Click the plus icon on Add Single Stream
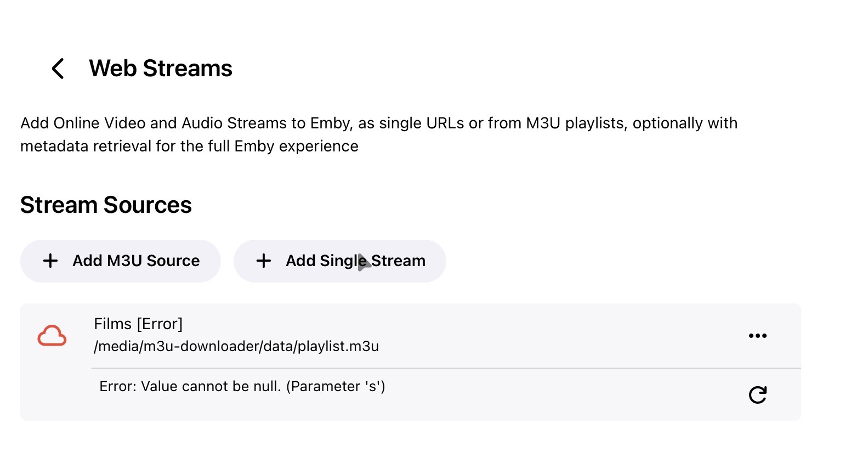Screen dimensions: 868x474 [264, 261]
